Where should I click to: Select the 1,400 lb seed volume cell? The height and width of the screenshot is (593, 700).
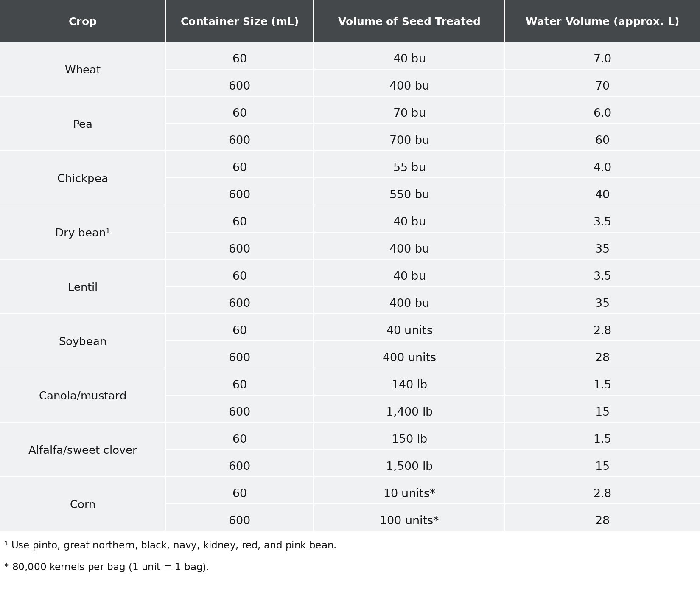[409, 411]
